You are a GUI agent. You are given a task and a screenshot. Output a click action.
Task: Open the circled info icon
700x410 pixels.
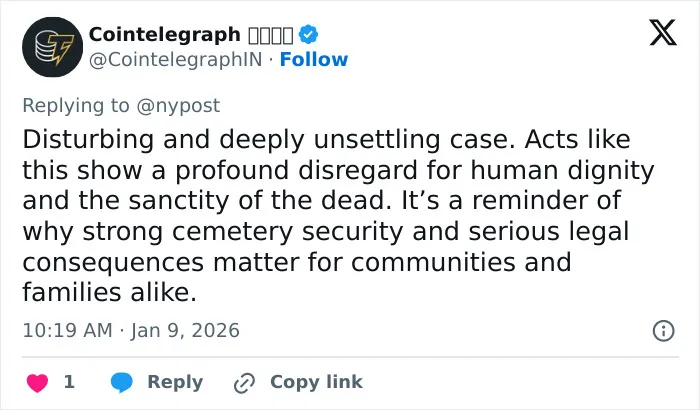tap(663, 331)
